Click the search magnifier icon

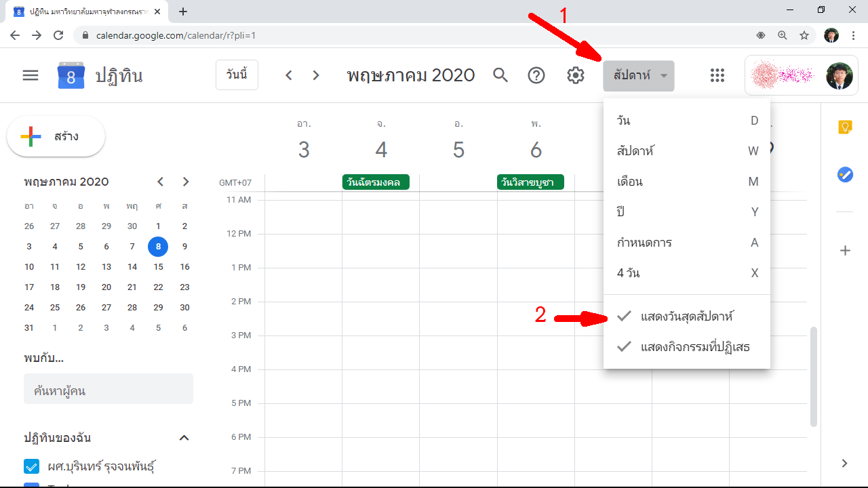click(500, 75)
